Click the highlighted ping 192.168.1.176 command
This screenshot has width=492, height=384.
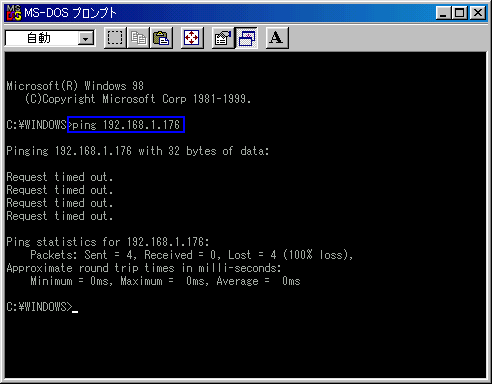126,125
